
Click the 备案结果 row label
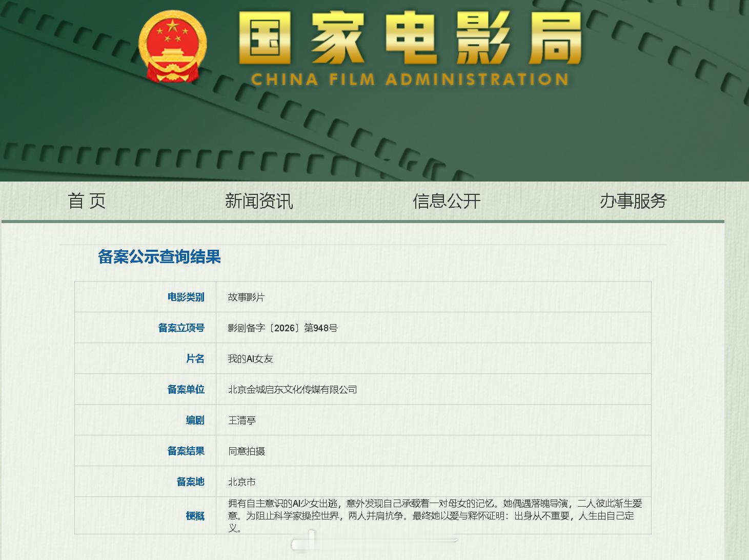186,451
